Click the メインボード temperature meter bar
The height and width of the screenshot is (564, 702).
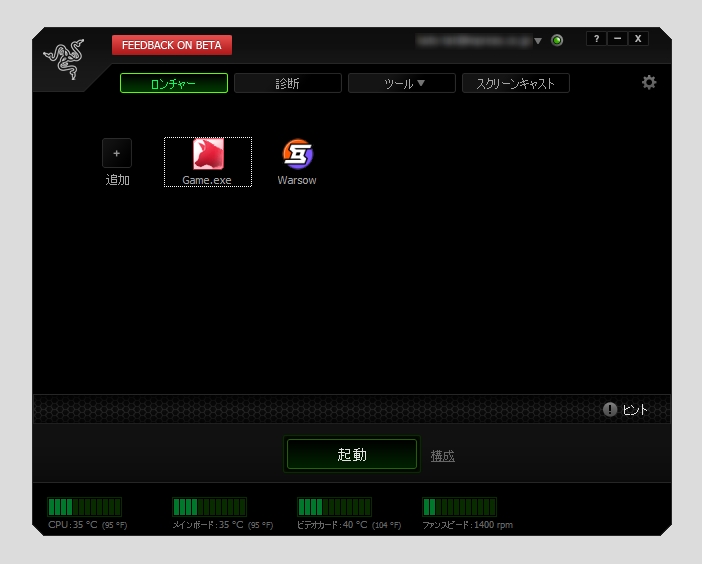(210, 507)
